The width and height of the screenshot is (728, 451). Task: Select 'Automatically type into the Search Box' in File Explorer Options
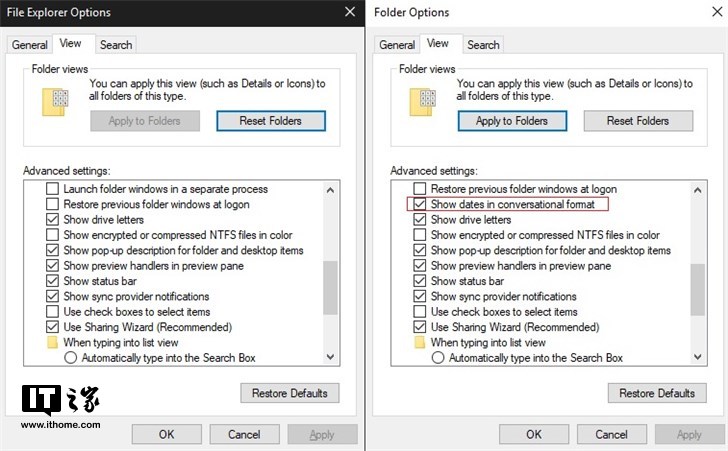[x=71, y=358]
